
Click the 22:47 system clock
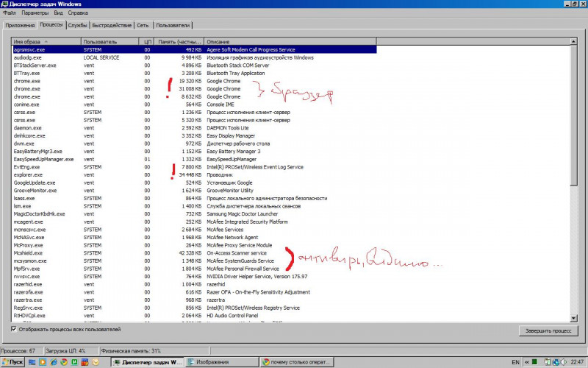(577, 362)
